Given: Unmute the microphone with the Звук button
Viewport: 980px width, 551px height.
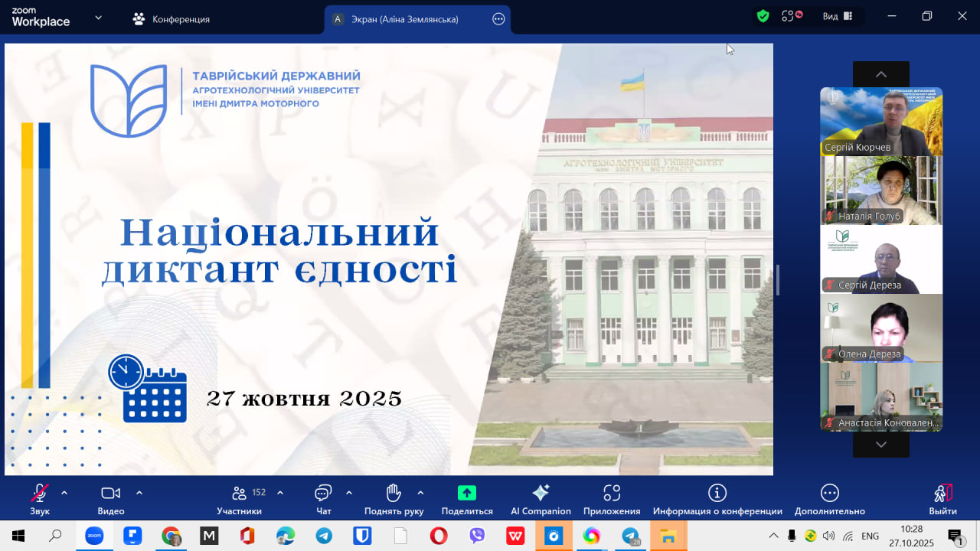Looking at the screenshot, I should 40,499.
